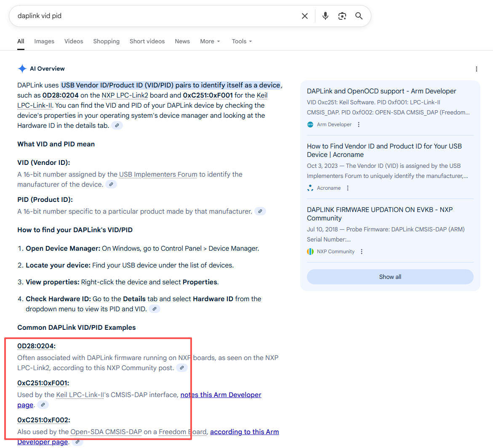Click into the 'daplink vid pid' search field
Screen dimensions: 493x448
pyautogui.click(x=156, y=16)
